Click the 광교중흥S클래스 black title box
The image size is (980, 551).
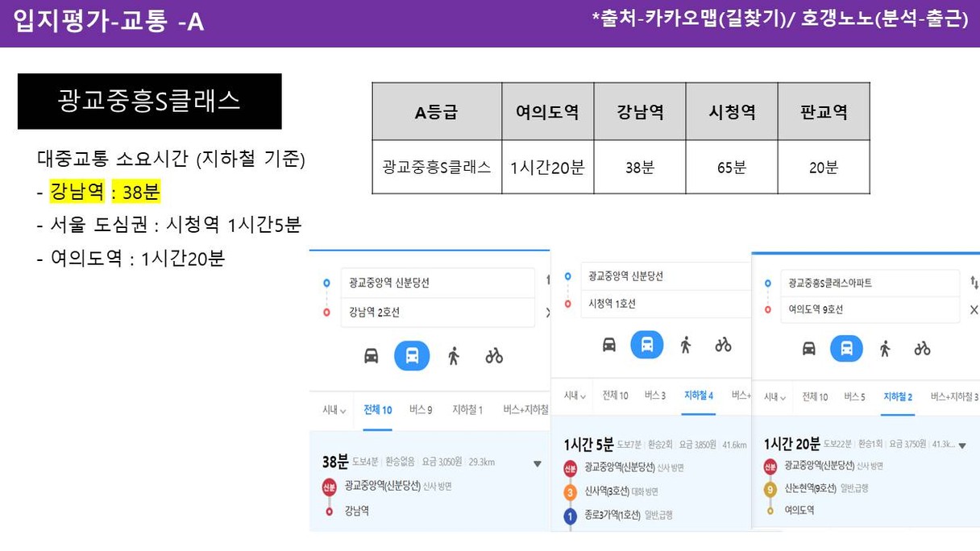click(x=150, y=101)
